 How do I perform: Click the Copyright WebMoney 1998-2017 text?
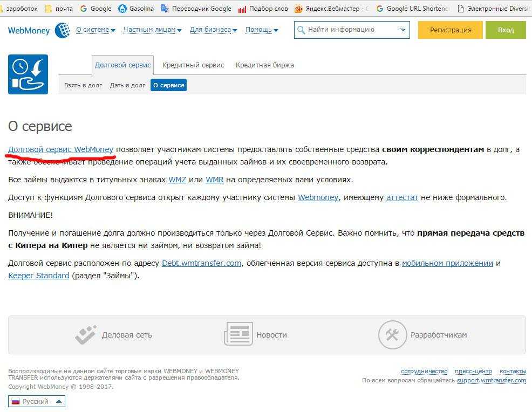point(61,387)
